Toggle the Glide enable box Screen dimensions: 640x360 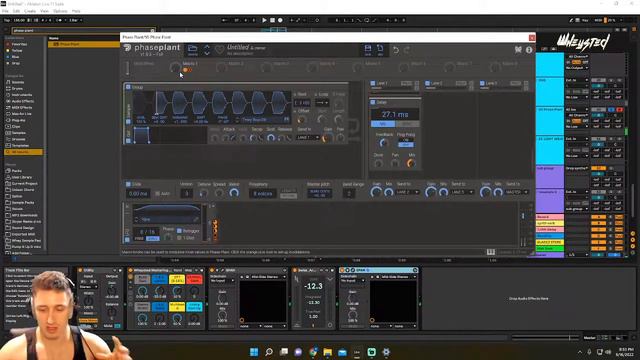tap(128, 184)
